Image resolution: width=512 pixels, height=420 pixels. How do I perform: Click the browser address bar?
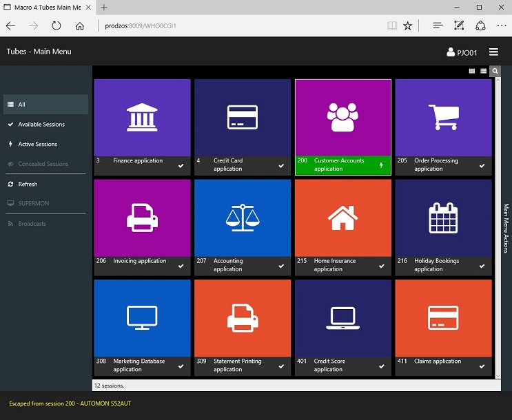[241, 25]
